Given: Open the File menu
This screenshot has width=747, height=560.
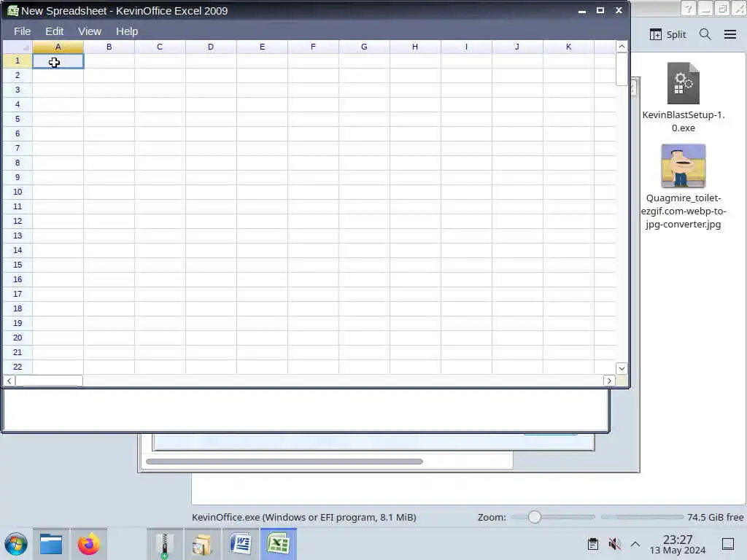Looking at the screenshot, I should [x=22, y=31].
